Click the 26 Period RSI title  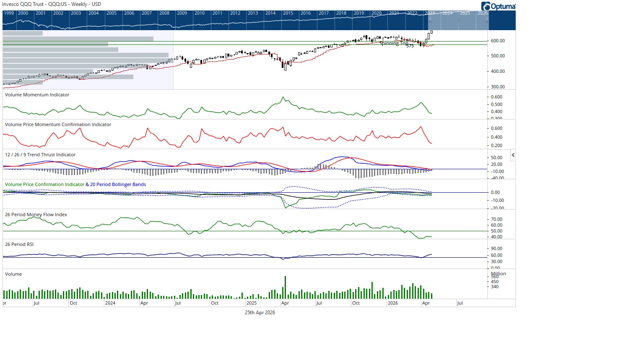(x=19, y=244)
